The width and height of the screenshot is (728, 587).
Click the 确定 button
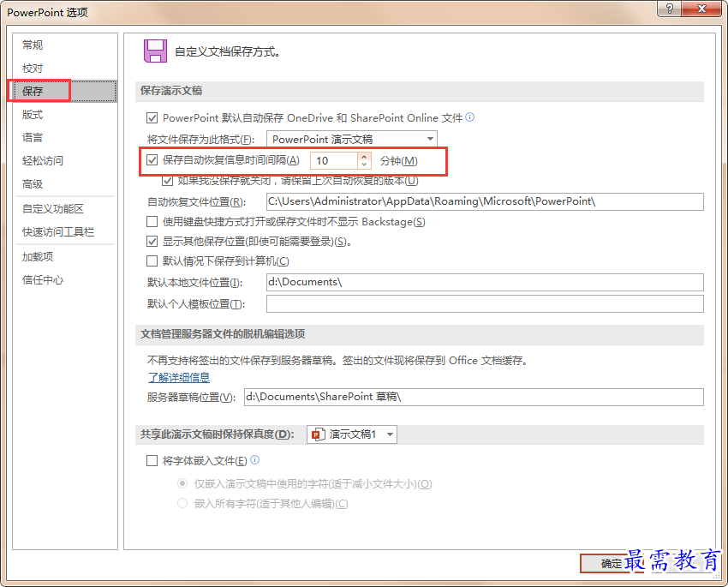pyautogui.click(x=611, y=563)
